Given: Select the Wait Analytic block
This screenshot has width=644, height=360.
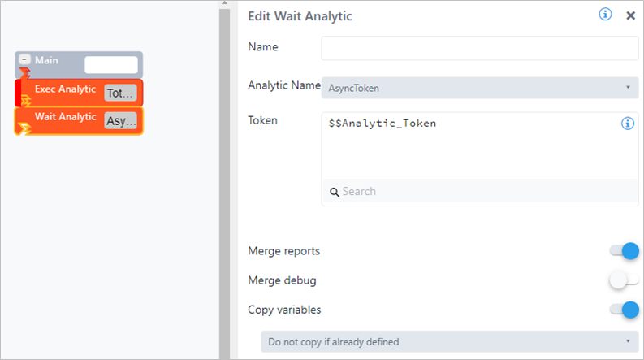Looking at the screenshot, I should click(x=65, y=117).
